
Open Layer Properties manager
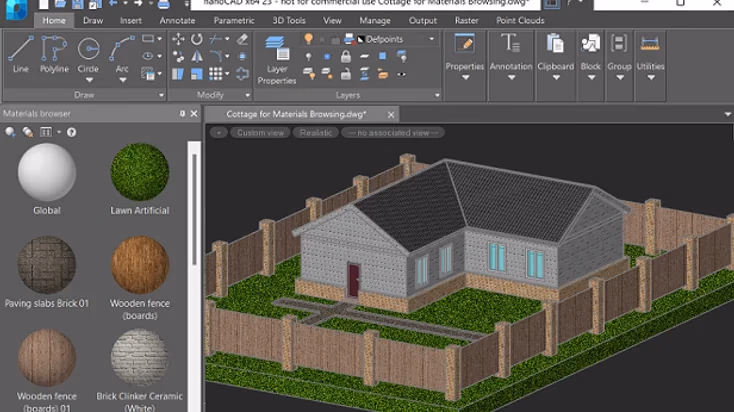[x=277, y=60]
